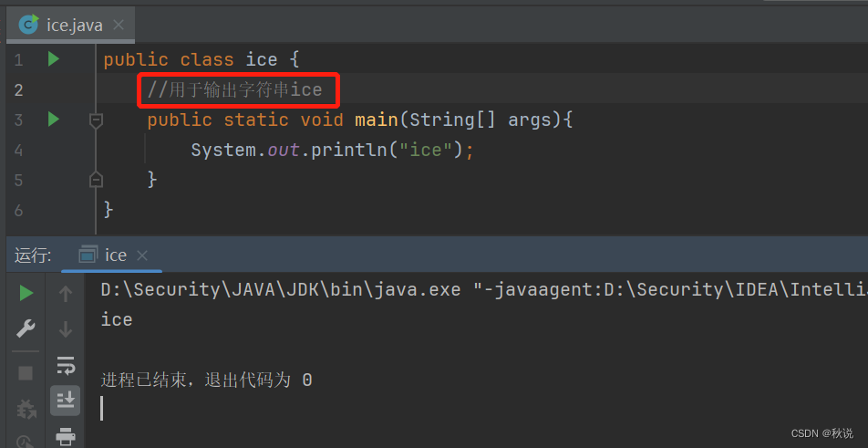This screenshot has height=448, width=868.
Task: Click the closing brace on line 6
Action: point(108,210)
